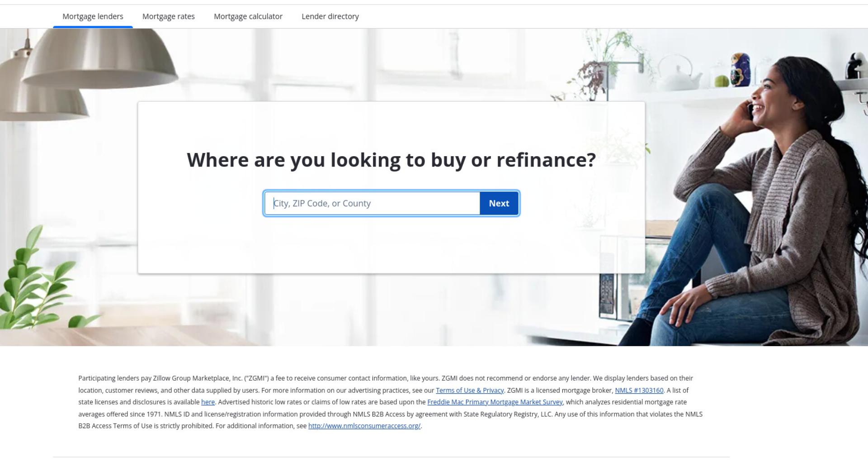Open Terms of Use & Privacy link

point(470,391)
